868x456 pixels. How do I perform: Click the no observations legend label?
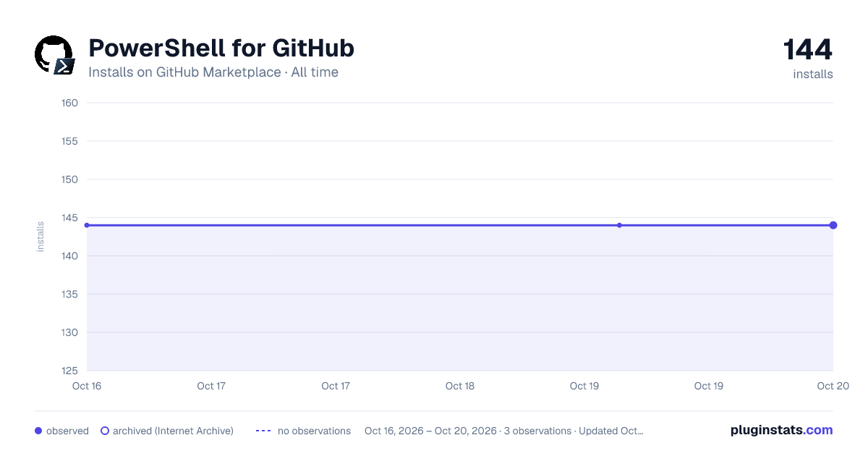pos(314,431)
